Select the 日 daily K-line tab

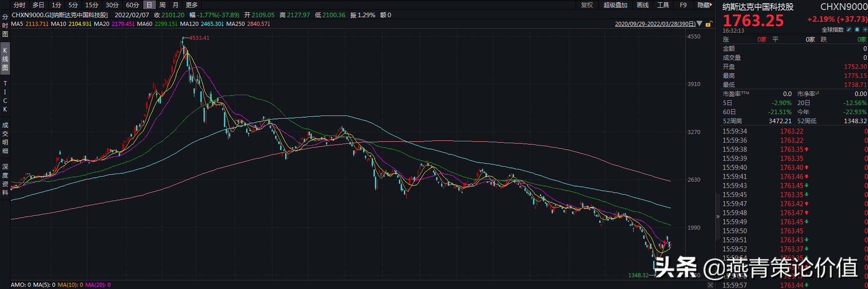149,5
